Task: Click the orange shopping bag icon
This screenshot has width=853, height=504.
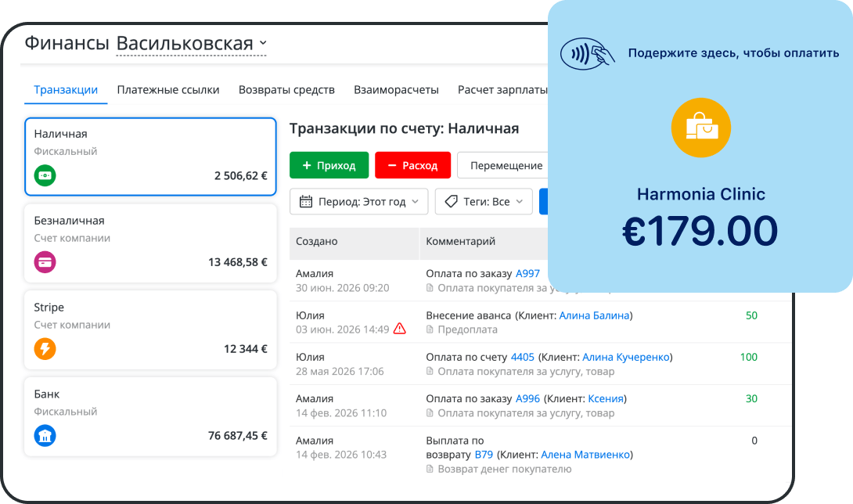Action: point(700,128)
